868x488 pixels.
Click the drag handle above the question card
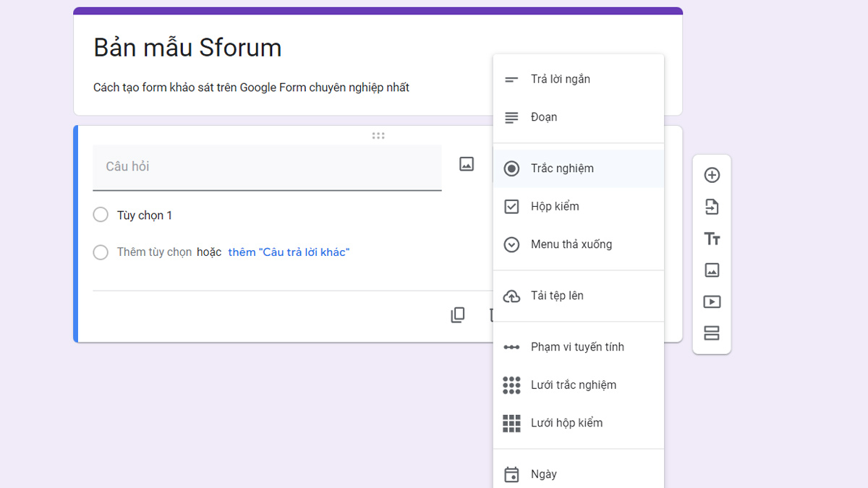tap(378, 135)
